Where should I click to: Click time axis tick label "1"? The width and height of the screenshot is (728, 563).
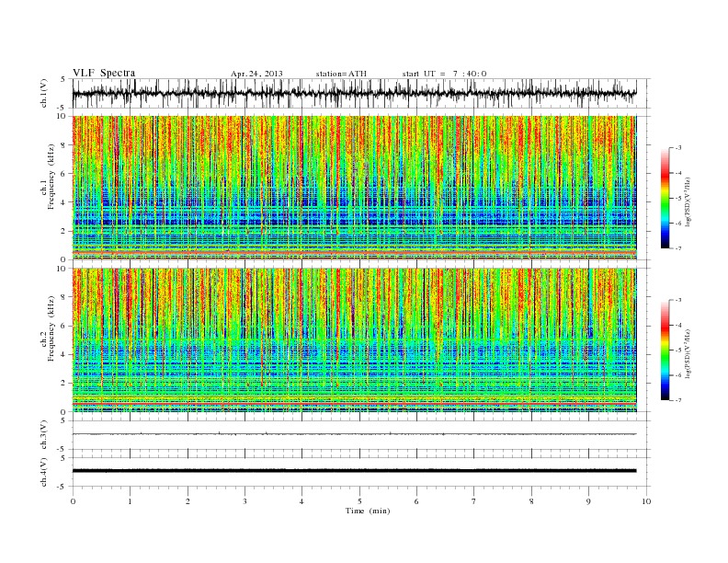131,501
